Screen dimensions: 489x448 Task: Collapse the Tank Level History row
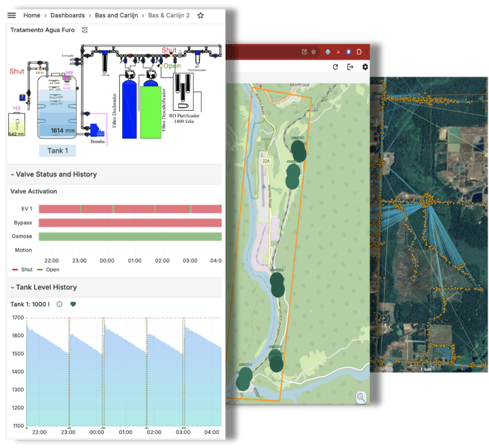(x=44, y=287)
